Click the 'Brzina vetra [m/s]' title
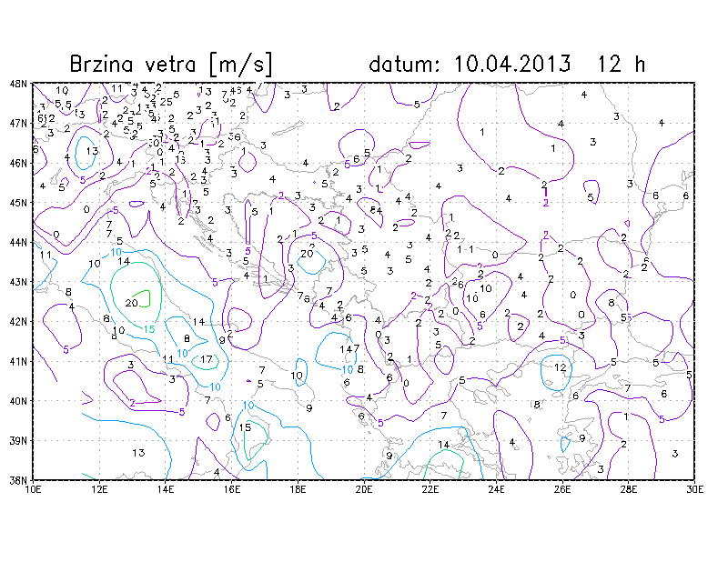Viewport: 728px width, 562px height. (x=171, y=64)
